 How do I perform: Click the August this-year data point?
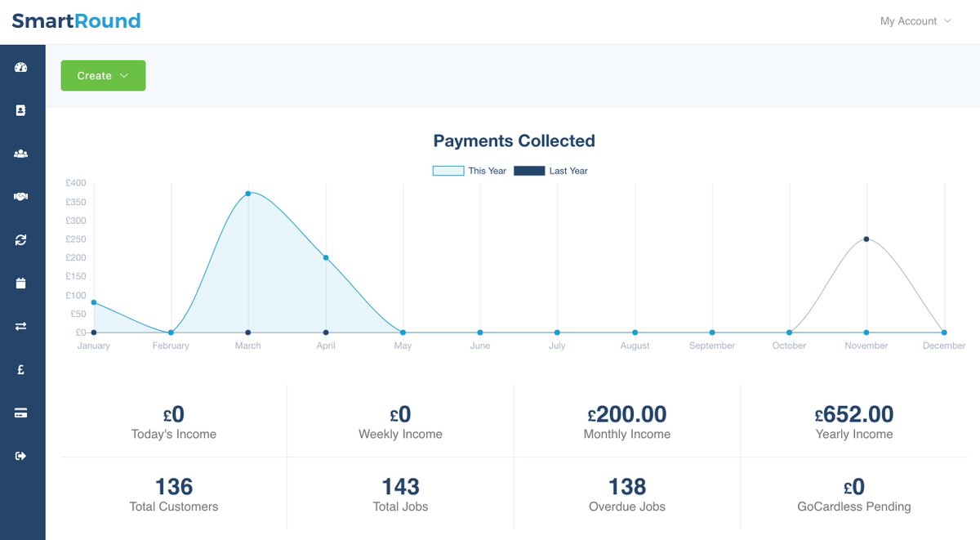click(x=635, y=332)
